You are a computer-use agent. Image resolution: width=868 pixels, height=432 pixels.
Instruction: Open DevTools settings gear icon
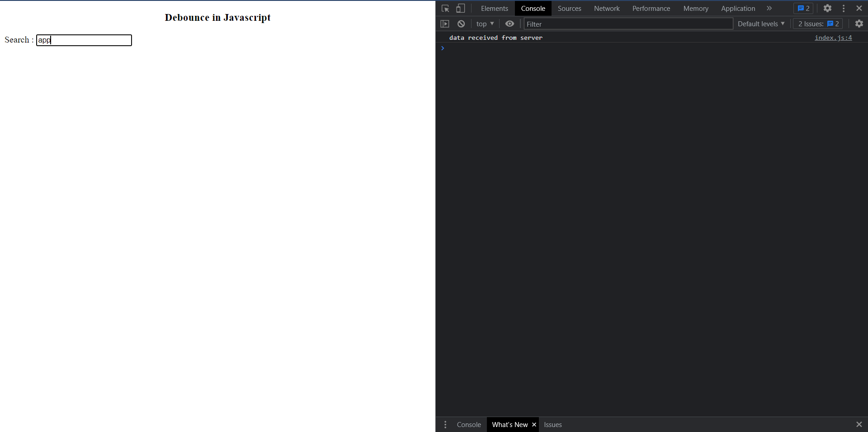tap(827, 9)
